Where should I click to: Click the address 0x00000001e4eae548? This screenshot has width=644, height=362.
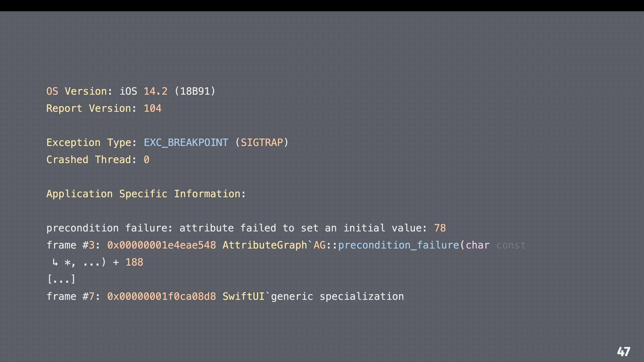coord(162,245)
